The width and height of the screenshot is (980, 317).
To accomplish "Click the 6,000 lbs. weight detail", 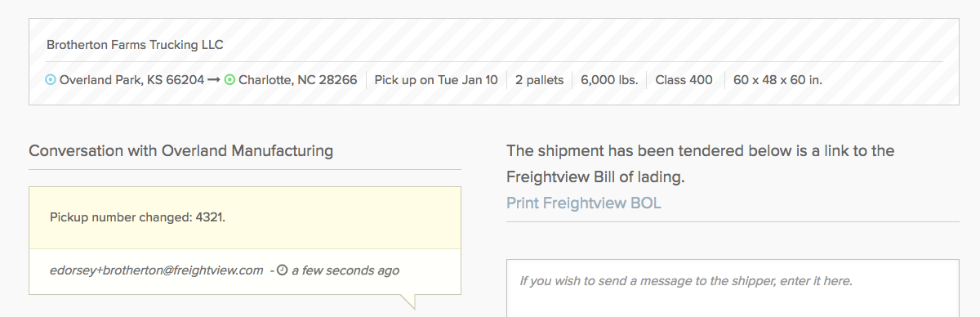I will click(609, 80).
